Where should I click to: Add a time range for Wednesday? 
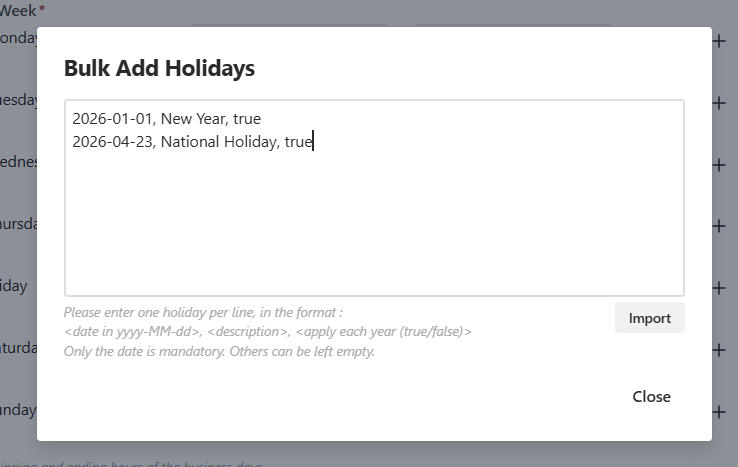[719, 164]
